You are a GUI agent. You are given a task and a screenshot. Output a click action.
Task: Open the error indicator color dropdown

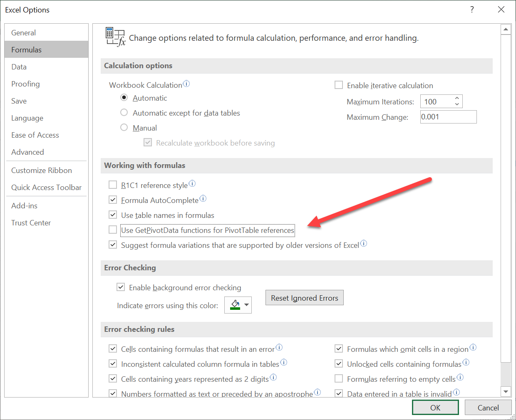(x=246, y=305)
